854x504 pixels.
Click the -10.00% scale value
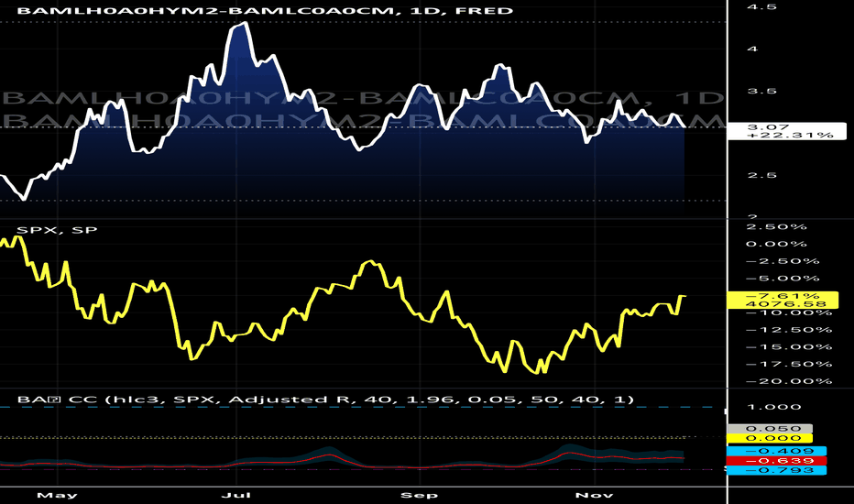(789, 312)
